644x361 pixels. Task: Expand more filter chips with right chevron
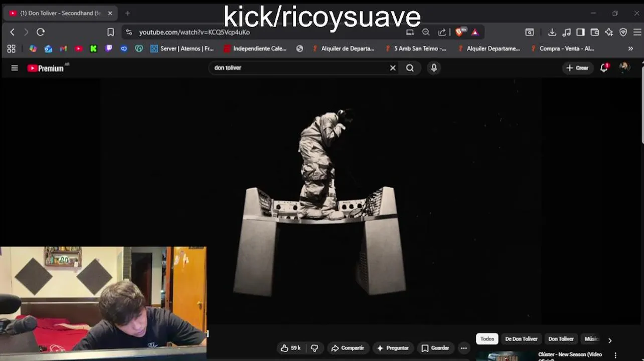click(610, 340)
